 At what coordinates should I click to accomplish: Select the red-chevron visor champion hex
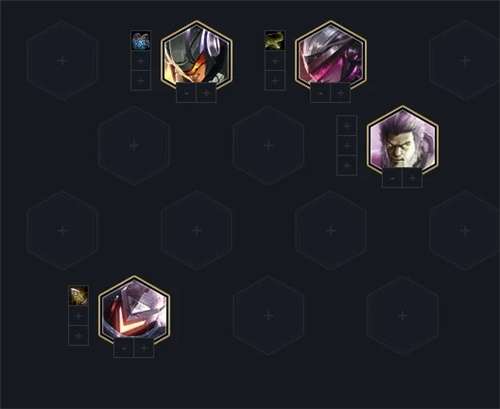click(x=134, y=310)
